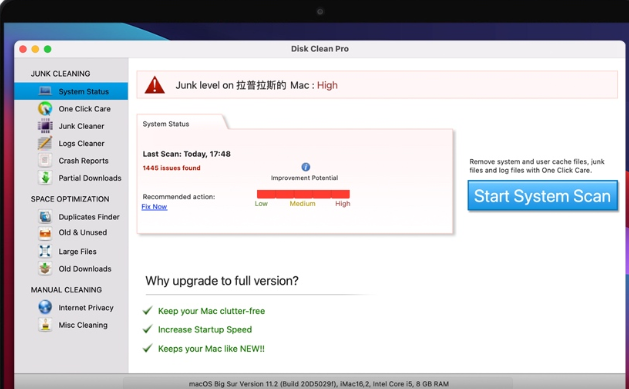This screenshot has height=389, width=629.
Task: Click the junk level 'High' text
Action: pos(327,85)
